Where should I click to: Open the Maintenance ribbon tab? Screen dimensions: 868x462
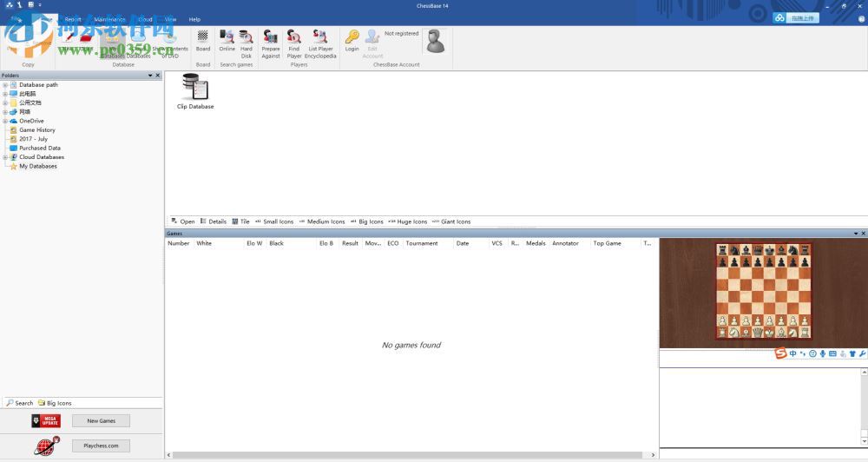click(109, 19)
